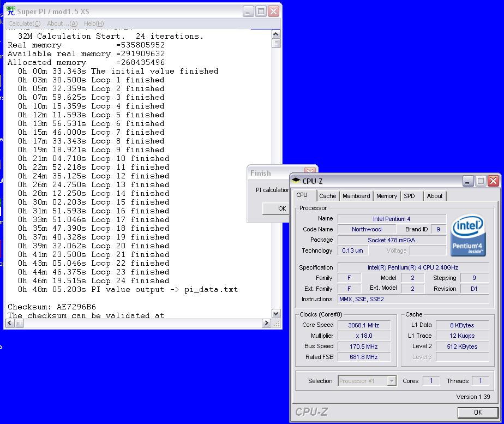Click the L1 Trace value 12 Kuops

[462, 336]
